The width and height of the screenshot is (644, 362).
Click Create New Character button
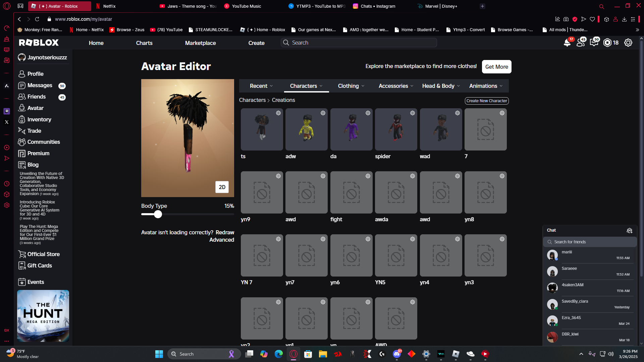[x=486, y=101]
